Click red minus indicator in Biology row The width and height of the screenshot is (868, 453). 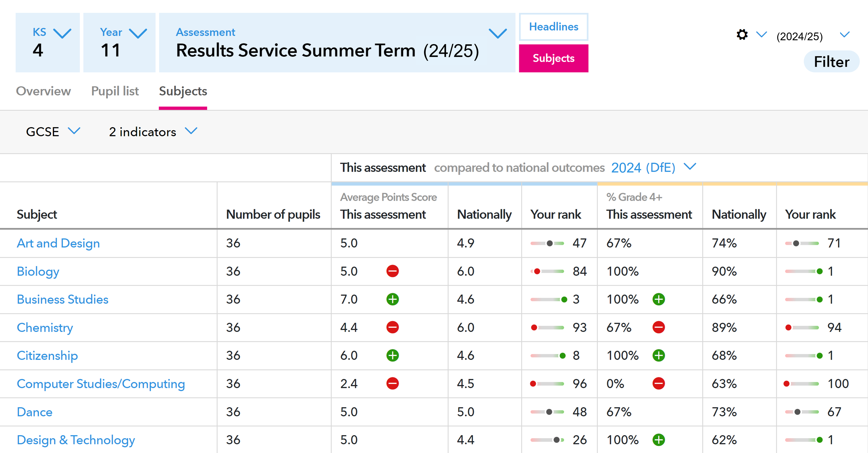click(392, 271)
